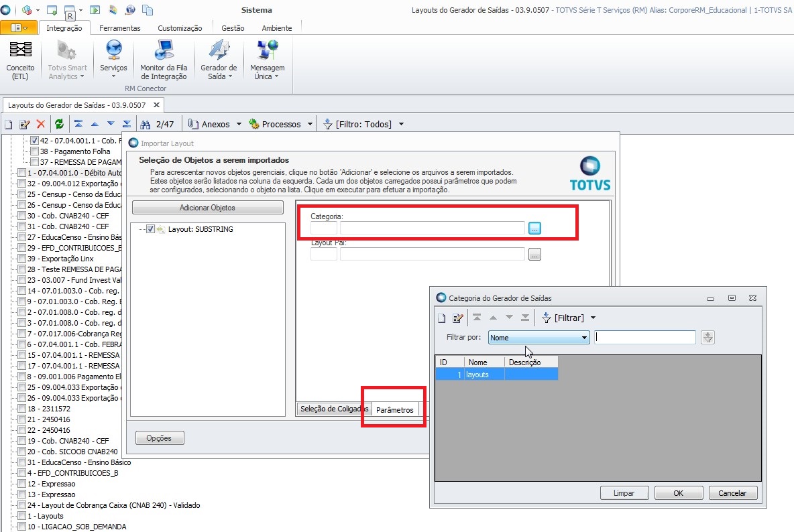
Task: Open Conceito (ETL) in the ribbon
Action: tap(20, 61)
